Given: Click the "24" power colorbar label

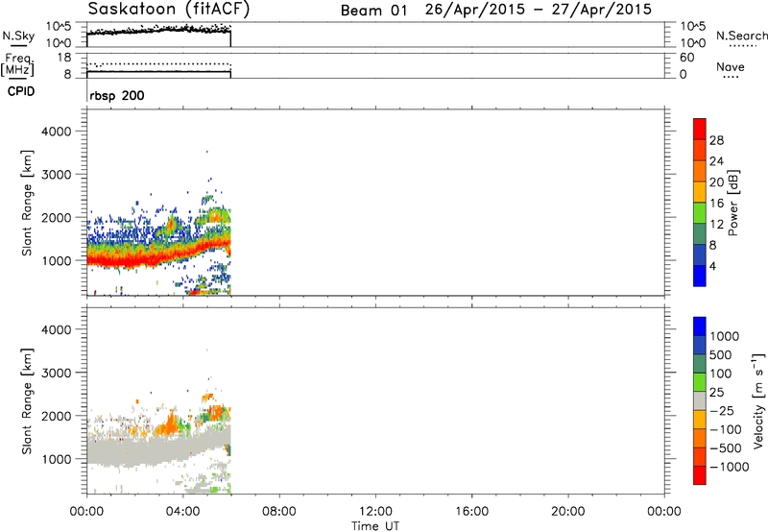Looking at the screenshot, I should point(716,161).
